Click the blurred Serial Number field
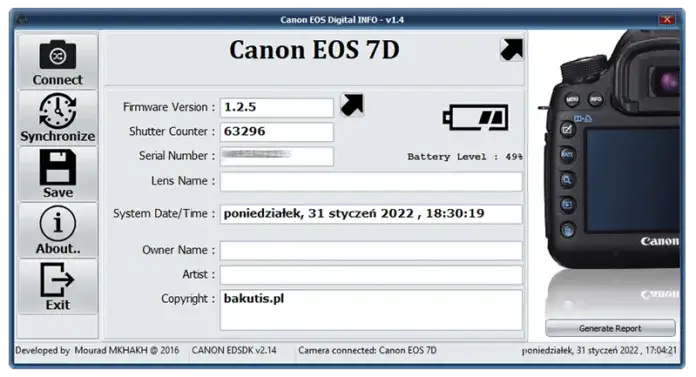696x377 pixels. 277,156
